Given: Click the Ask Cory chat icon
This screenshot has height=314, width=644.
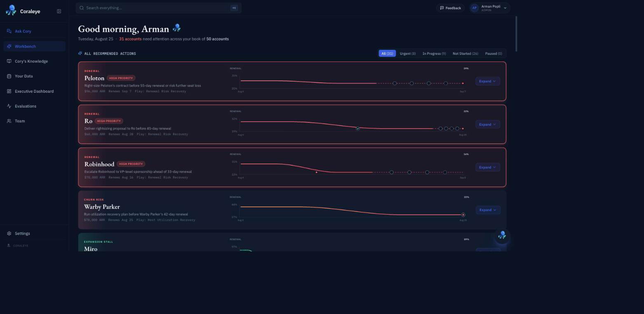Looking at the screenshot, I should point(9,31).
